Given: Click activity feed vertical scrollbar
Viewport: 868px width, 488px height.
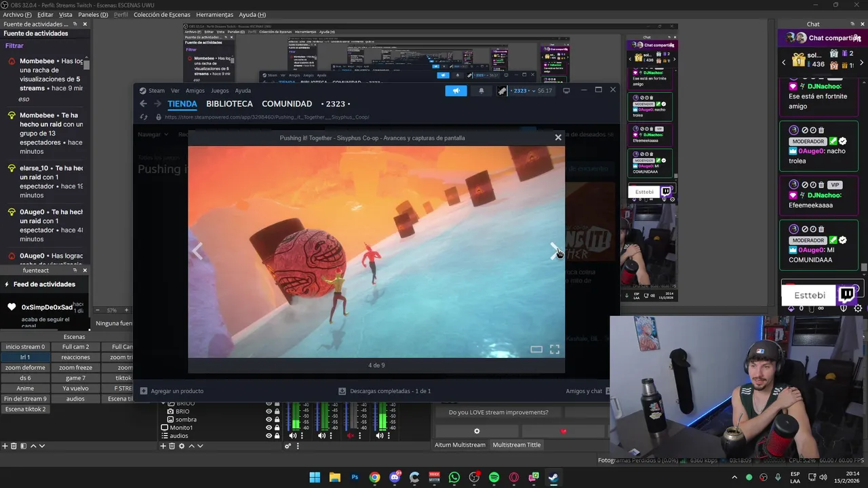Looking at the screenshot, I should [x=87, y=64].
